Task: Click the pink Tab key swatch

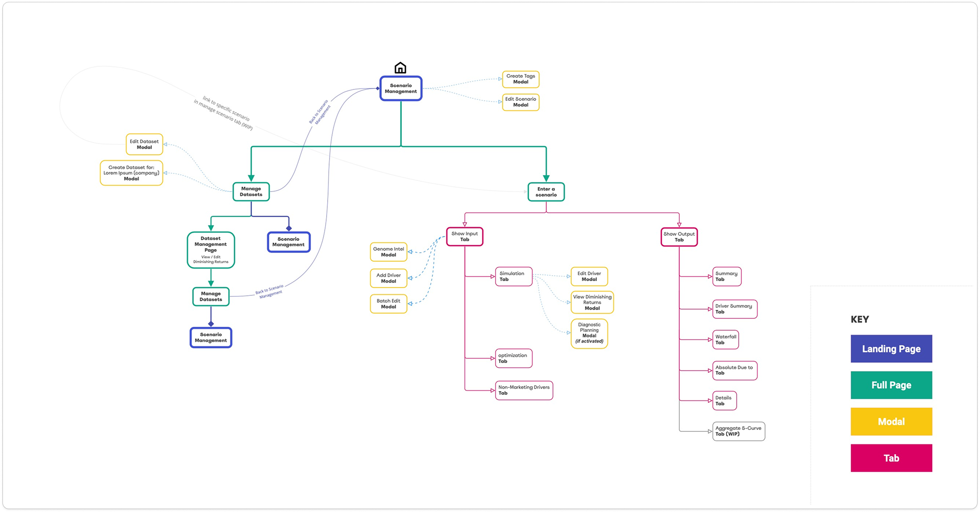Action: [x=892, y=458]
